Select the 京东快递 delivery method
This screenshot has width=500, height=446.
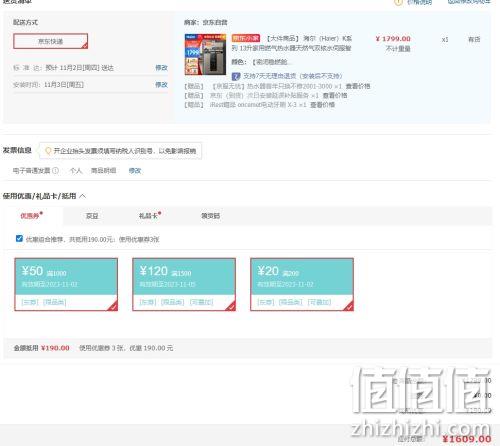tap(51, 41)
